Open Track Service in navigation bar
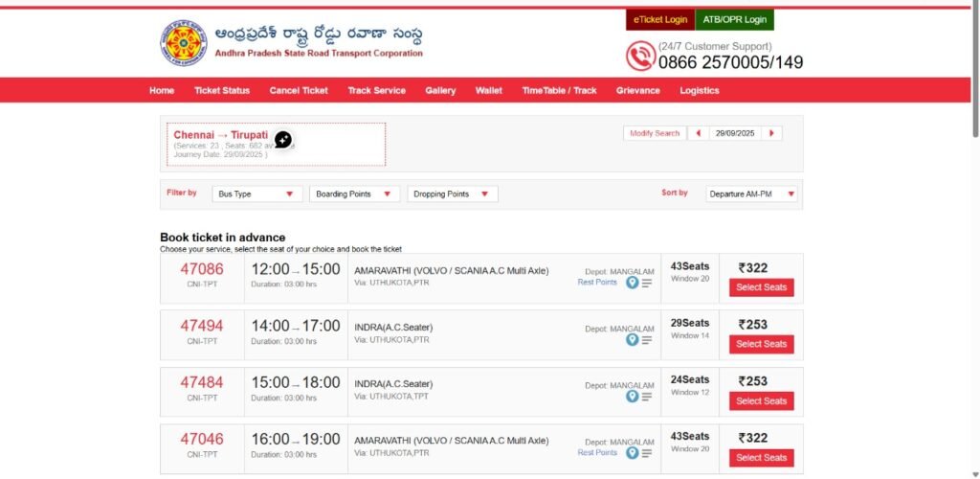980x479 pixels. click(376, 90)
